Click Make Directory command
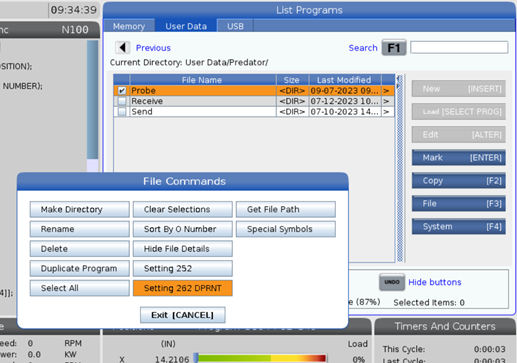The width and height of the screenshot is (517, 363). [x=80, y=209]
